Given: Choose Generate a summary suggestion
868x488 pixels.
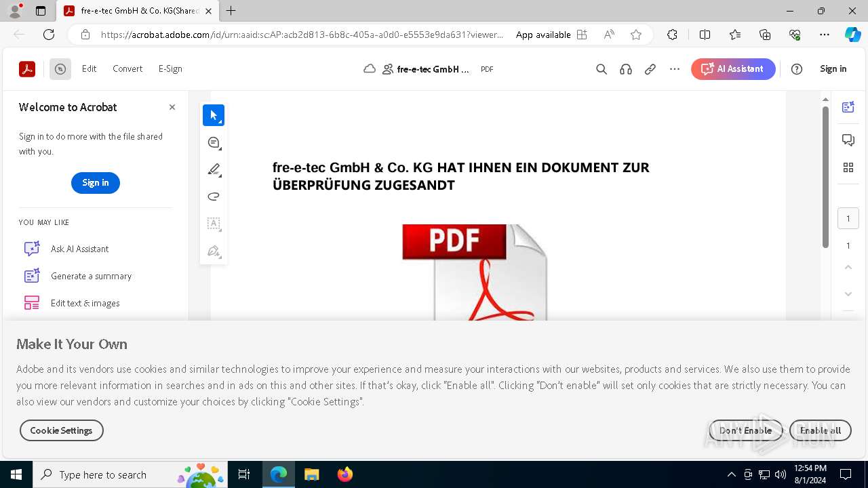Looking at the screenshot, I should click(x=91, y=276).
